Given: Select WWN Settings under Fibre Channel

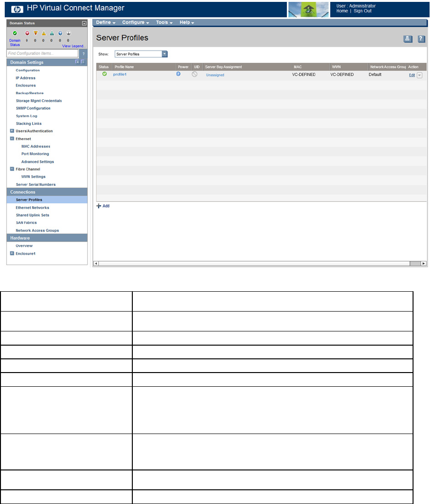Looking at the screenshot, I should coord(34,176).
